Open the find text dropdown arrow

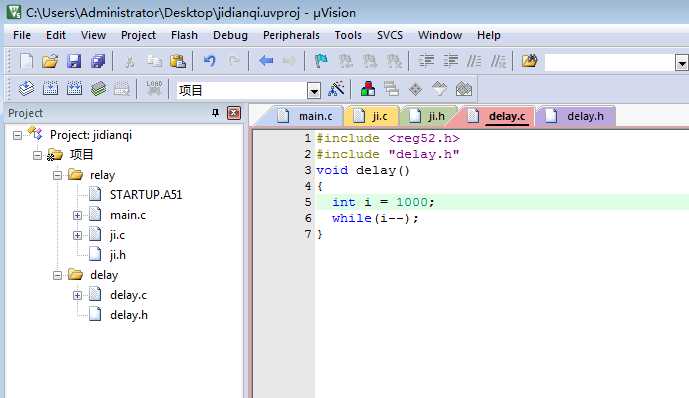click(x=682, y=63)
